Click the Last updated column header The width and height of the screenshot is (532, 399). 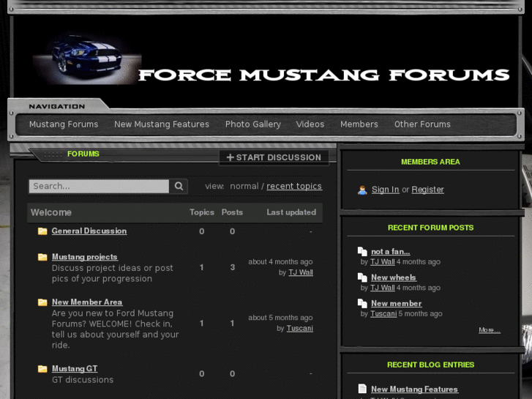pyautogui.click(x=291, y=212)
